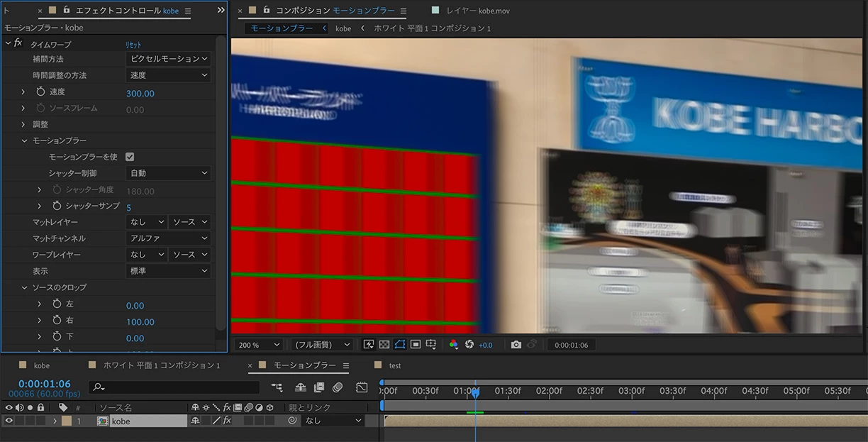
Task: Uncheck モーションブラーを使用 checkbox
Action: point(130,157)
